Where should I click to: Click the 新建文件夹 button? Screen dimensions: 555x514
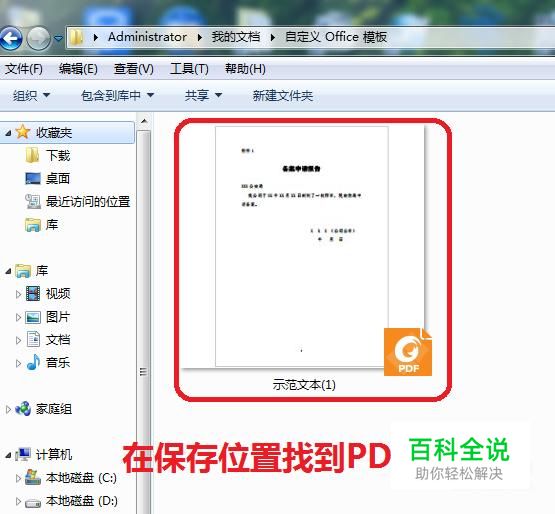pyautogui.click(x=283, y=96)
